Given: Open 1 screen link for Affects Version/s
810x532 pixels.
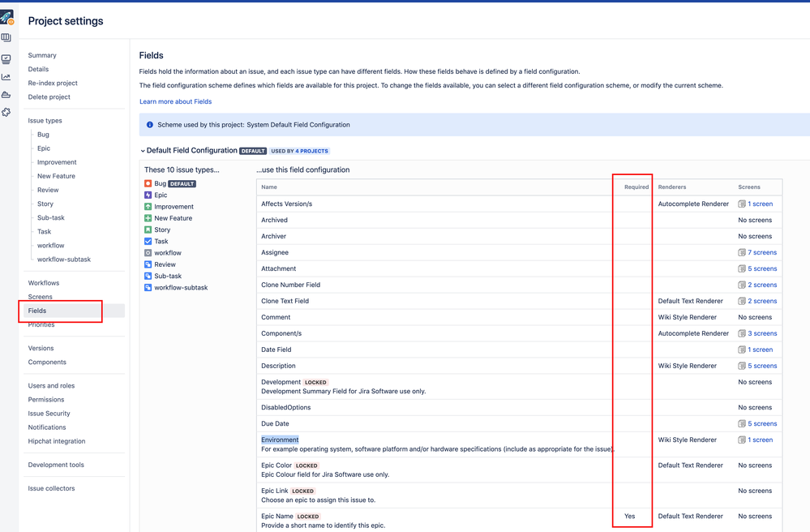Looking at the screenshot, I should coord(761,204).
